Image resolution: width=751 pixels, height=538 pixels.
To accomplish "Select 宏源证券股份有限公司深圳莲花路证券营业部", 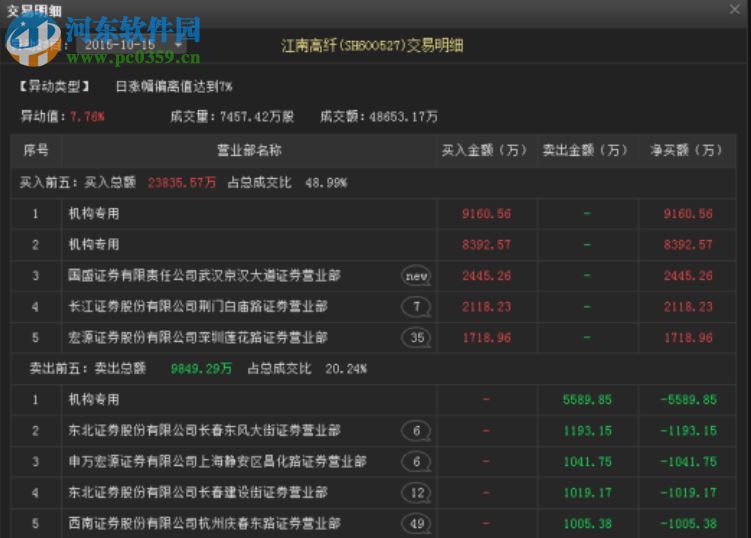I will (198, 338).
